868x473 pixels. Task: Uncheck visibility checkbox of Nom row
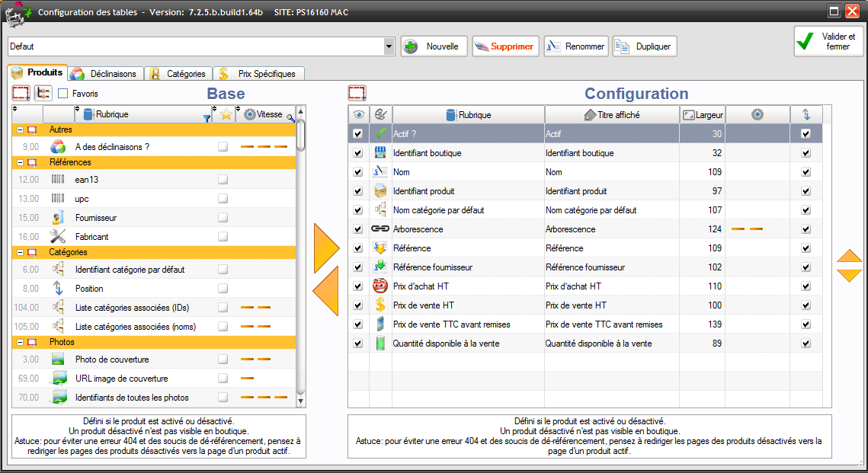357,172
